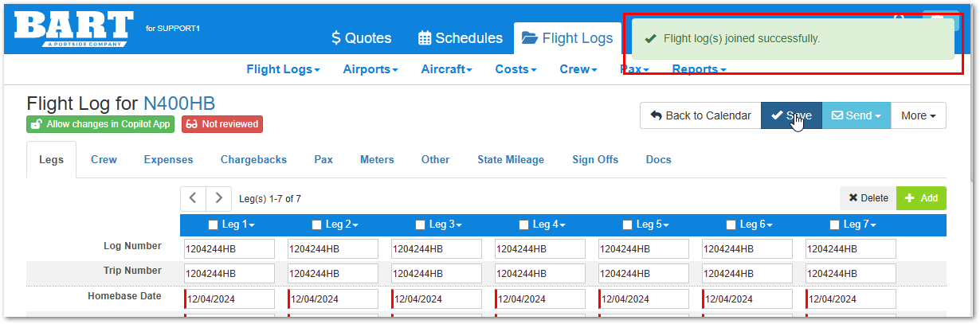Expand the Send dropdown
The width and height of the screenshot is (980, 324).
[856, 115]
